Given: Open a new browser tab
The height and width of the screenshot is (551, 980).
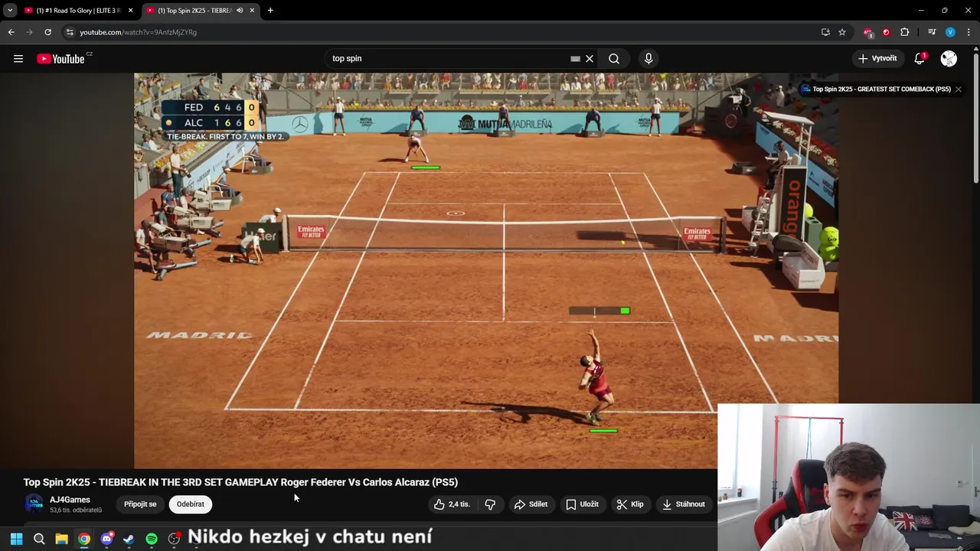Looking at the screenshot, I should point(270,10).
